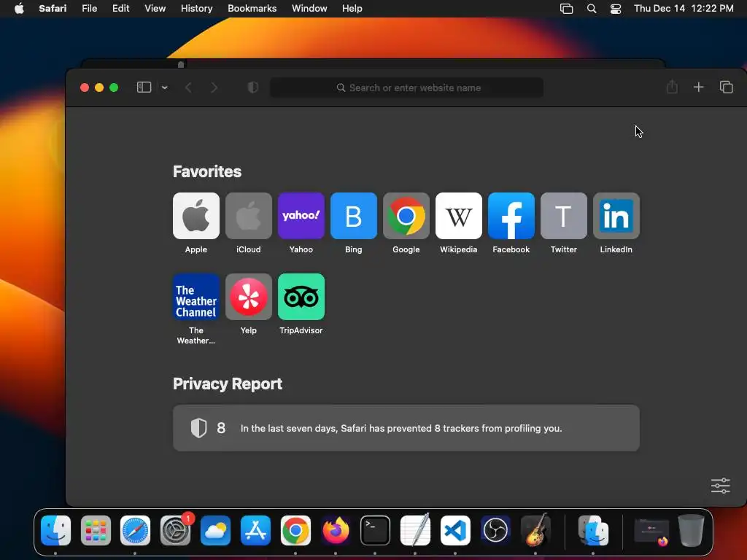Expand the tab group dropdown arrow
The width and height of the screenshot is (747, 560).
pyautogui.click(x=164, y=87)
